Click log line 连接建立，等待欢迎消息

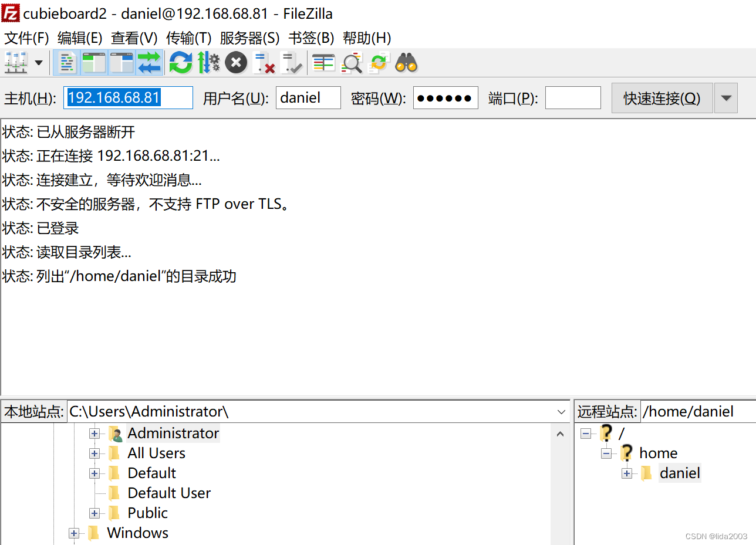click(102, 180)
